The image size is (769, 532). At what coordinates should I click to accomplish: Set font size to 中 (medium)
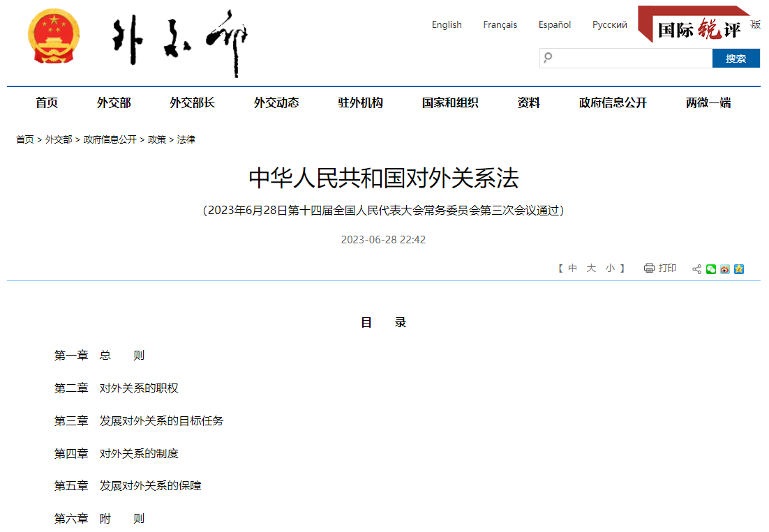(x=572, y=268)
